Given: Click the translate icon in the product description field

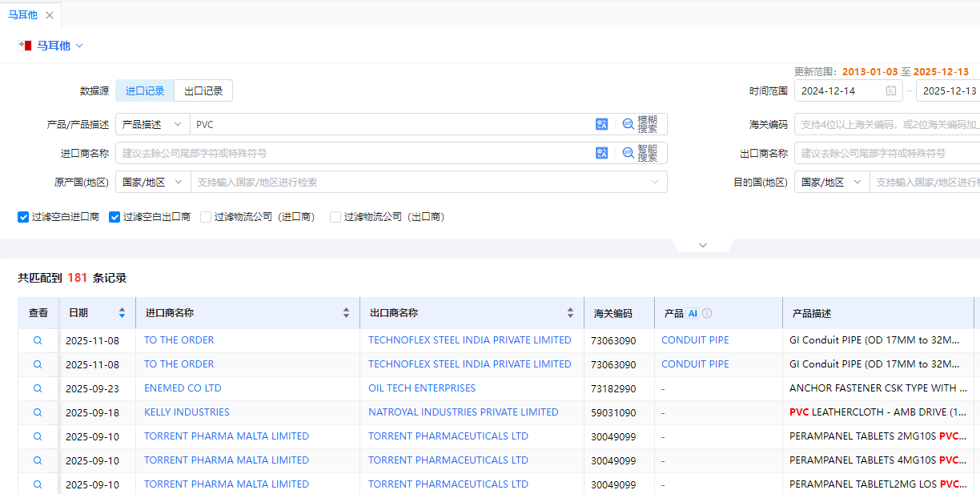Looking at the screenshot, I should [602, 124].
